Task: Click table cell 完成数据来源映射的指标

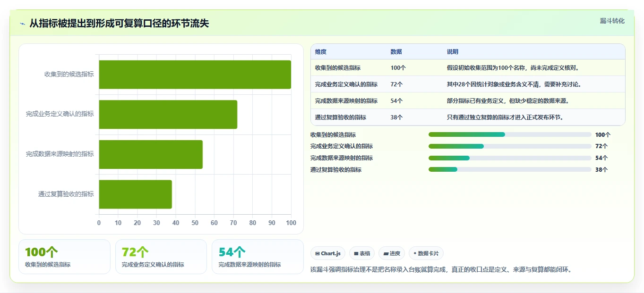Action: click(x=346, y=101)
